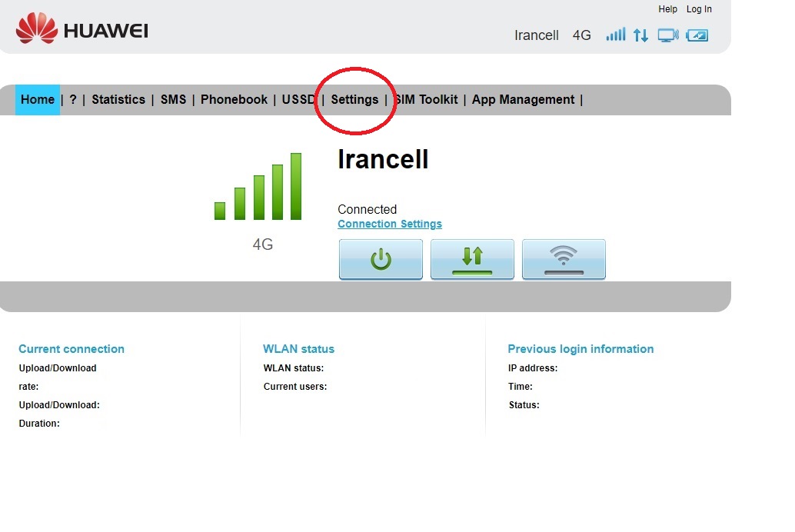Switch to the Phonebook tab
Viewport: 795px width, 532px height.
(x=234, y=99)
